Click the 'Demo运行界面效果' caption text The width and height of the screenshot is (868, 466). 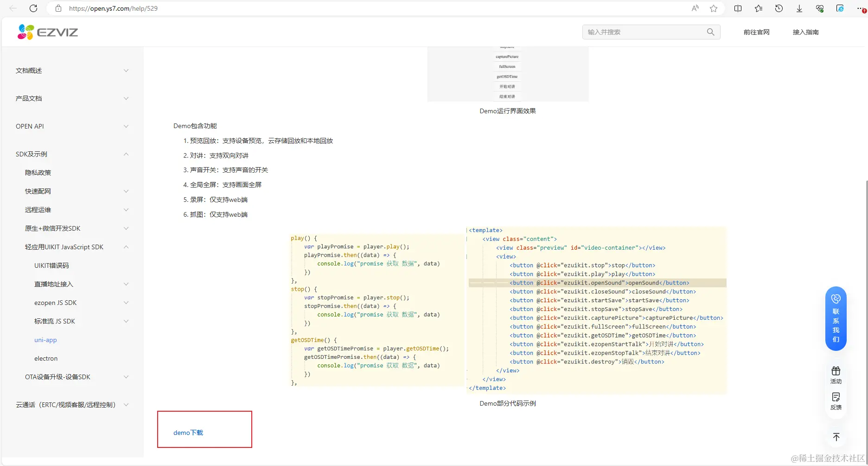coord(508,111)
